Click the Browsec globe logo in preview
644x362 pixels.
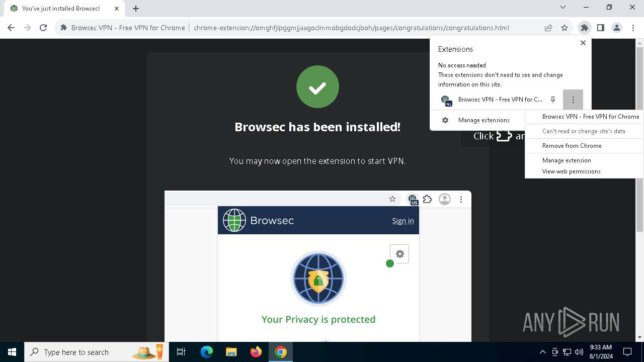(234, 220)
